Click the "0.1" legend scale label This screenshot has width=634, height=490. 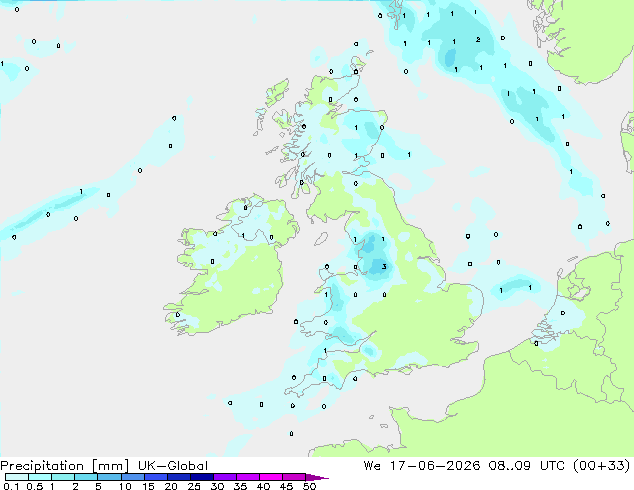(11, 486)
